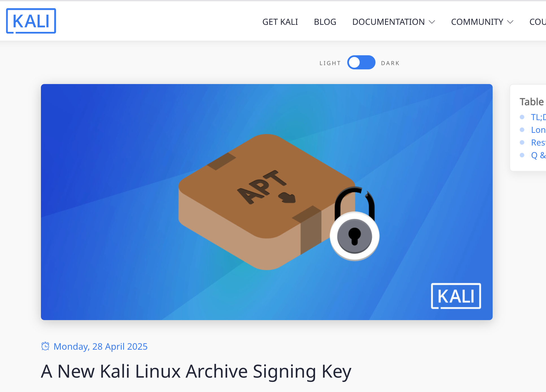Click the DARK label next to the toggle
This screenshot has height=392, width=546.
pyautogui.click(x=390, y=63)
